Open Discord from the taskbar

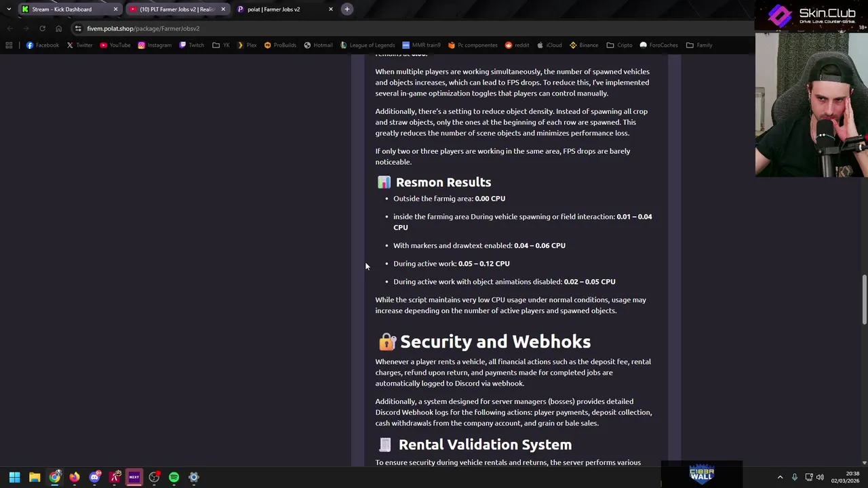(x=94, y=477)
